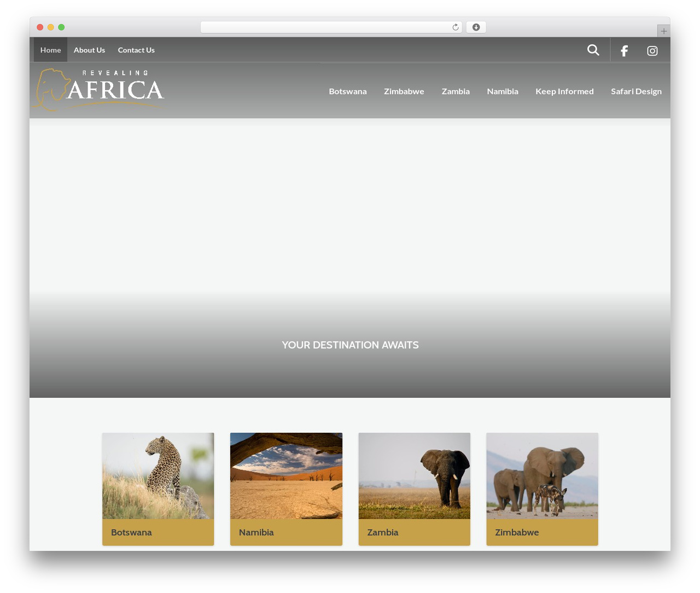Click the browser download arrow icon
This screenshot has height=593, width=700.
pyautogui.click(x=476, y=27)
